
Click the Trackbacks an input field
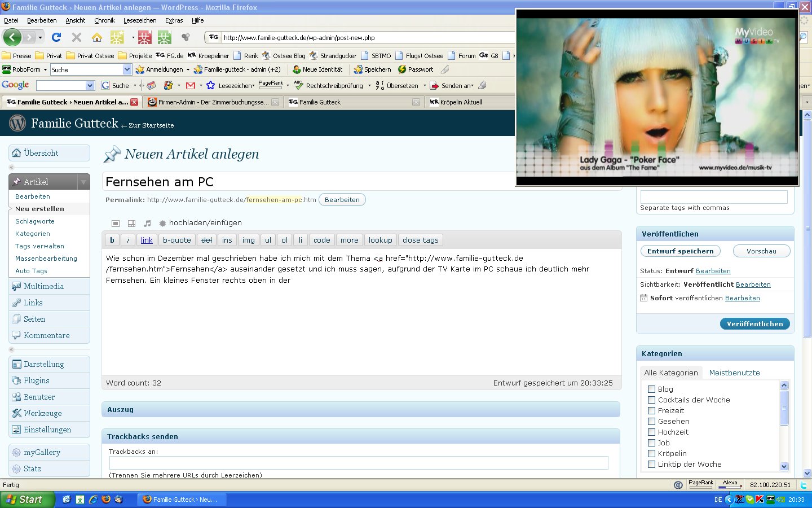(359, 463)
